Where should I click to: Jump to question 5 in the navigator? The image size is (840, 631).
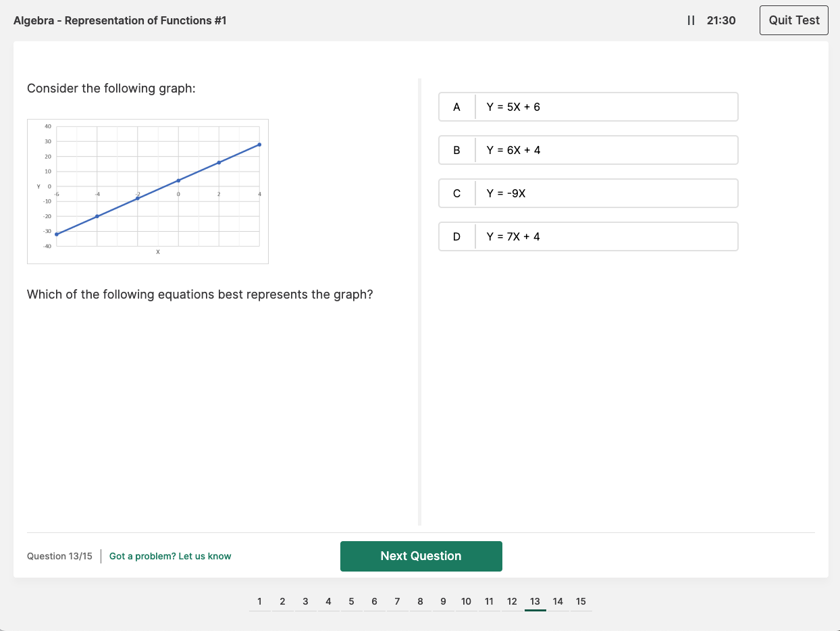[351, 601]
